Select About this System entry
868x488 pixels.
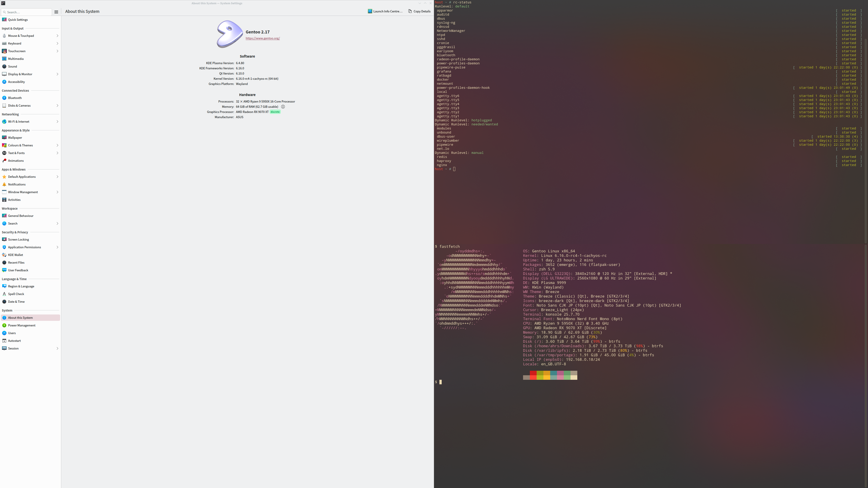pyautogui.click(x=30, y=318)
